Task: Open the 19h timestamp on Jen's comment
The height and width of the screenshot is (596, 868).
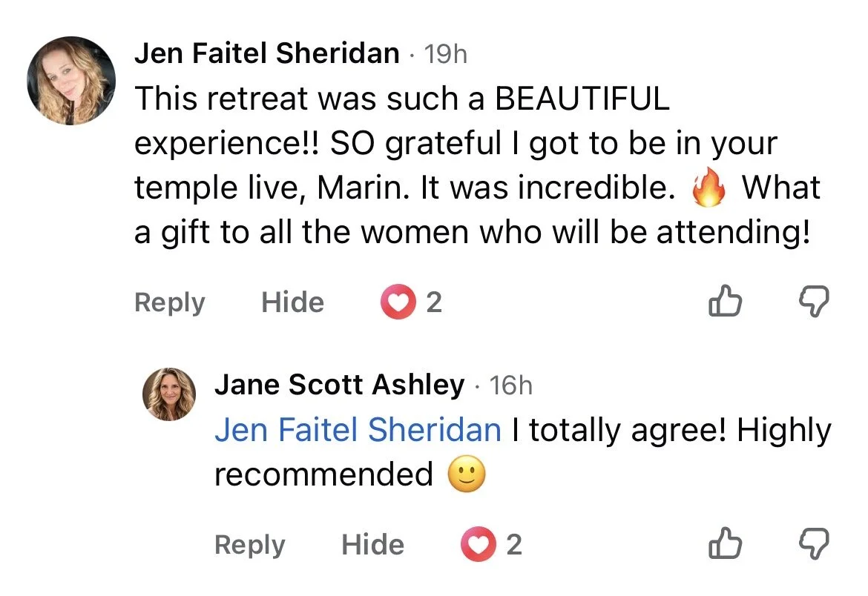Action: click(x=446, y=54)
